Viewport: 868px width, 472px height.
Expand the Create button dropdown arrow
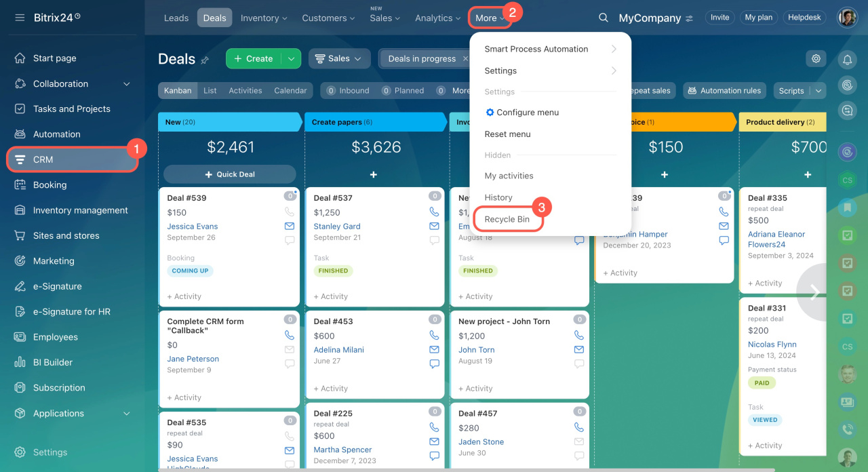click(292, 59)
